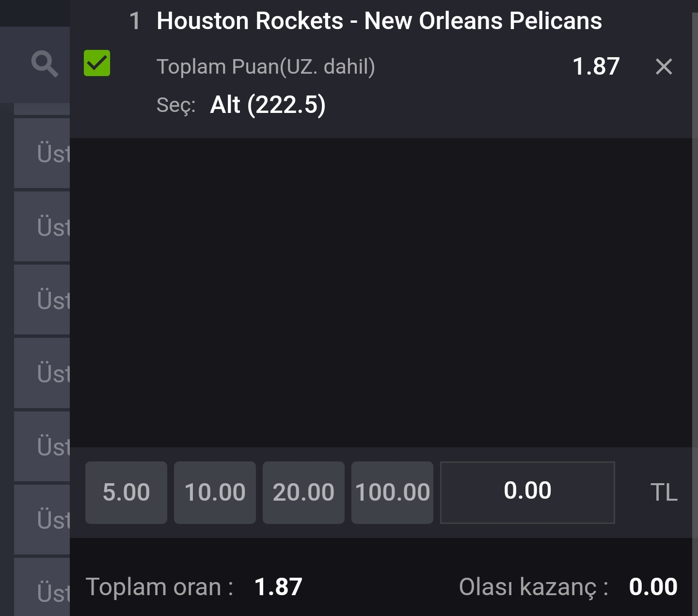Tap the Olası kazanç 0.00 amount

click(653, 587)
